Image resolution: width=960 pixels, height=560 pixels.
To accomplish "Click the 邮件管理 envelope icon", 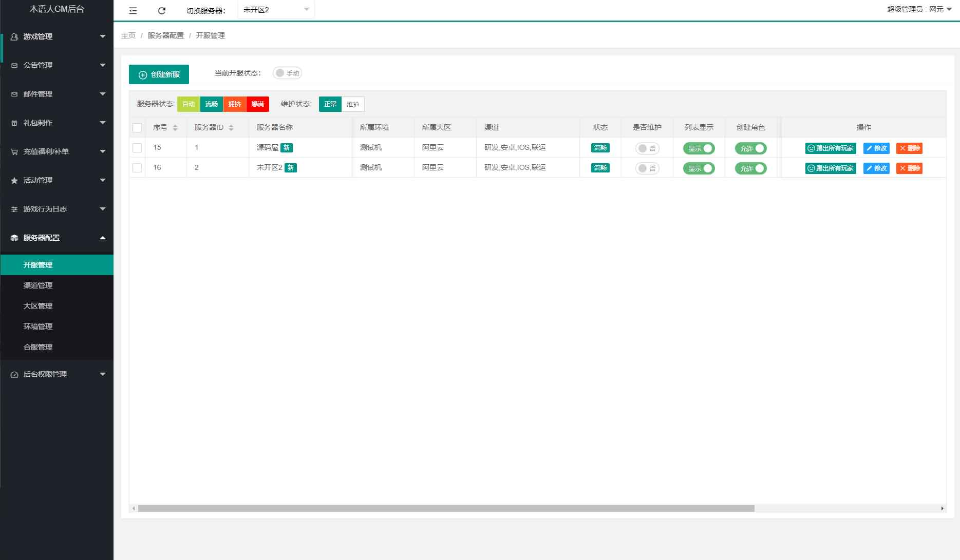I will [x=14, y=94].
